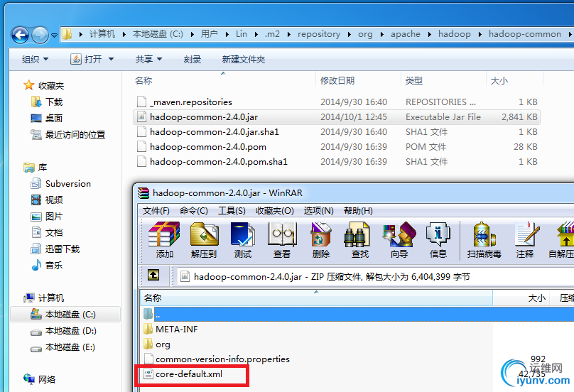The height and width of the screenshot is (392, 574).
Task: Open the 工具(S) menu in WinRAR
Action: 232,211
